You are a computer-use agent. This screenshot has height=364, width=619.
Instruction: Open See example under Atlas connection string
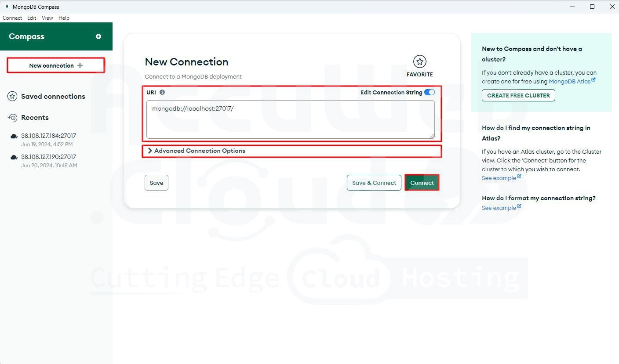tap(499, 178)
